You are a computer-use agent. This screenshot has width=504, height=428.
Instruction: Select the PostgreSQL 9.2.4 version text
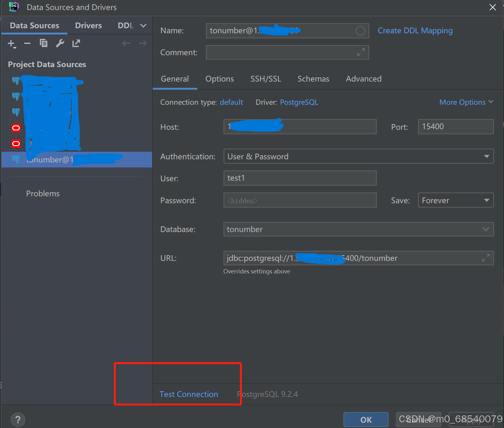pos(267,394)
